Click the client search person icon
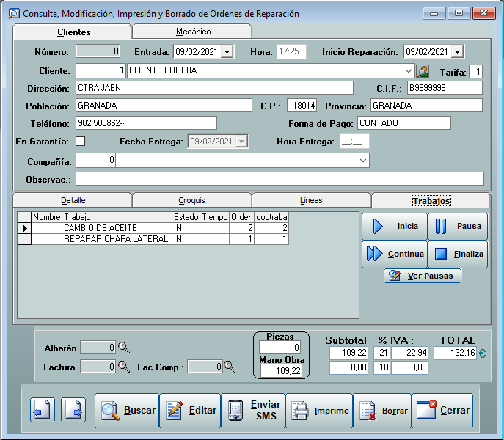Image resolution: width=504 pixels, height=440 pixels. (423, 71)
